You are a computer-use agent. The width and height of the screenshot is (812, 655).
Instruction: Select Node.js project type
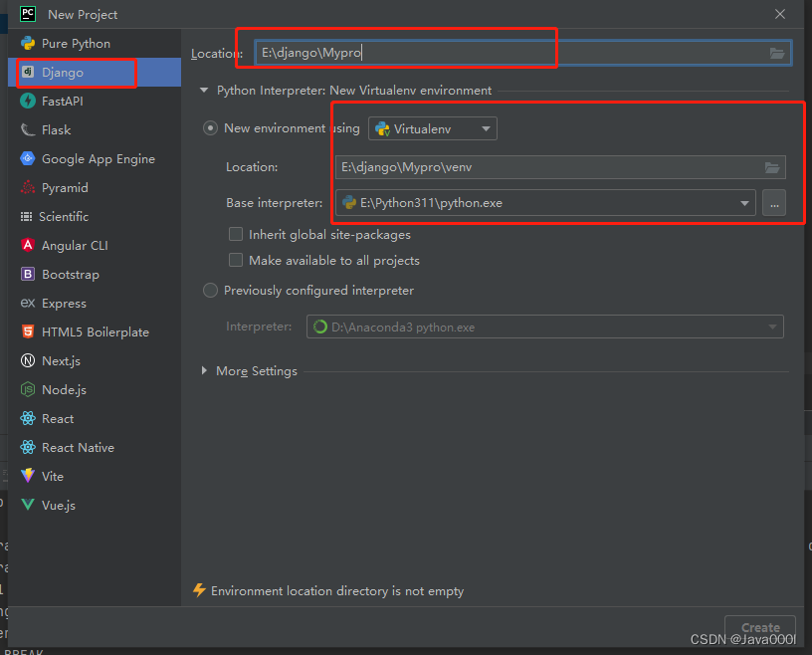[x=95, y=389]
